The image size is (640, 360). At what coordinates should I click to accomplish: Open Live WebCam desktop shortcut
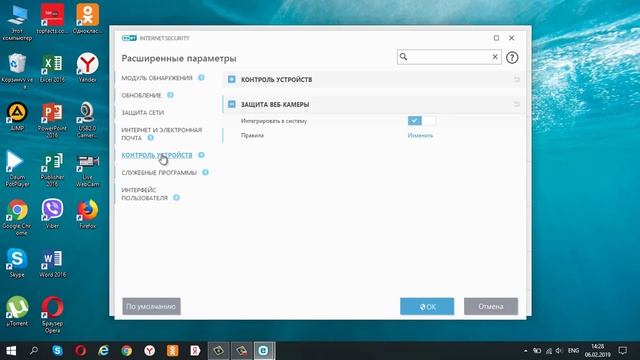pyautogui.click(x=87, y=171)
